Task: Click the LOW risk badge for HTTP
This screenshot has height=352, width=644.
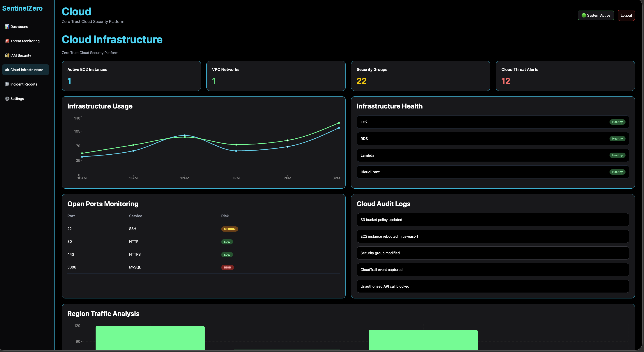Action: (x=227, y=242)
